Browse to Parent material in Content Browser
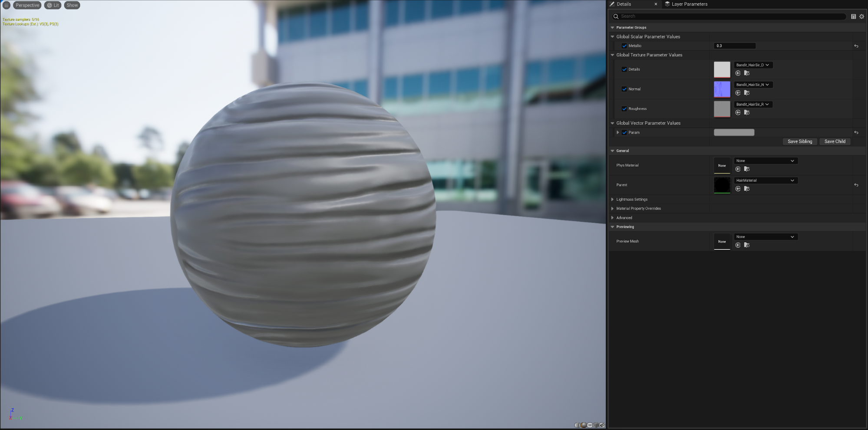 point(747,189)
